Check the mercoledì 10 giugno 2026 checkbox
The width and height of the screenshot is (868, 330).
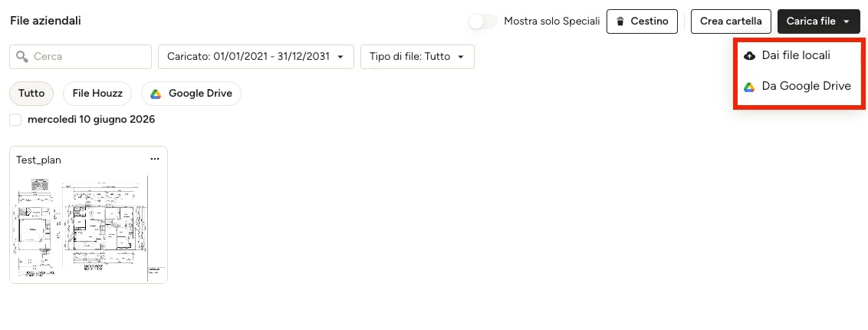click(15, 120)
